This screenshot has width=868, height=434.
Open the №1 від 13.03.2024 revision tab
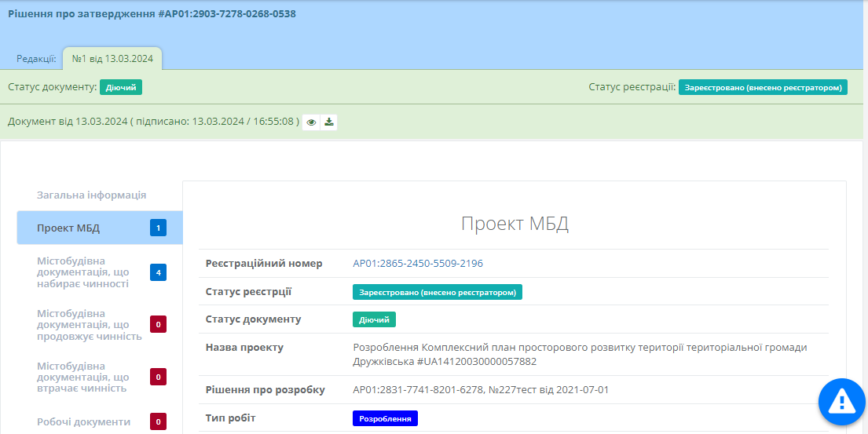(x=112, y=58)
